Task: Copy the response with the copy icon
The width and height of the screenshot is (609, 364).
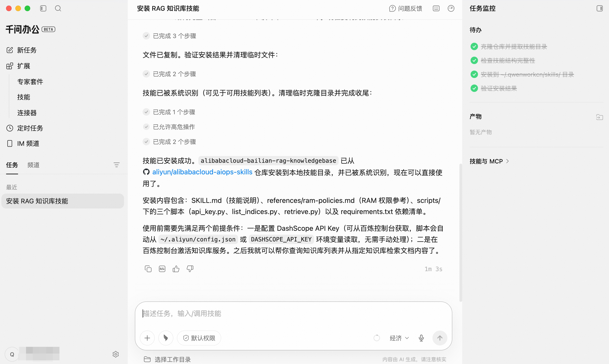Action: 148,269
